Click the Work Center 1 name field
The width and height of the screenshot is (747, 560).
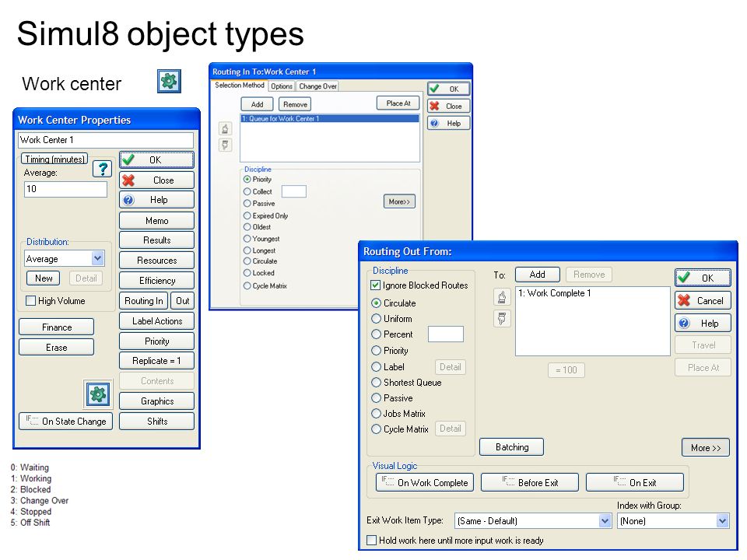tap(107, 140)
